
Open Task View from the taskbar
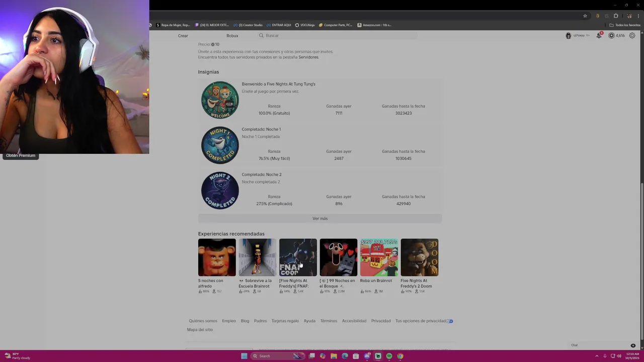click(x=312, y=356)
